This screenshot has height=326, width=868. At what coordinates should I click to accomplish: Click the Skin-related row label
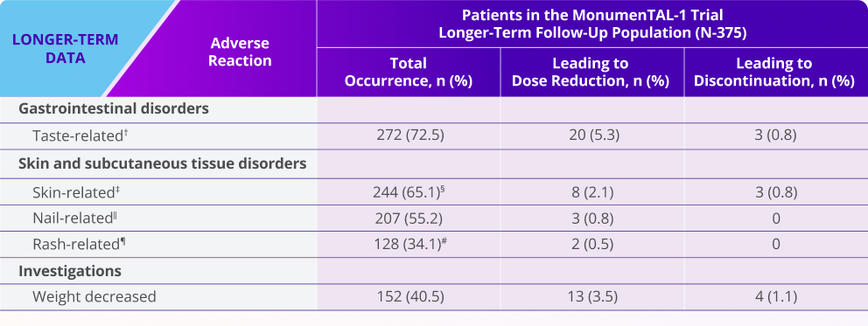[77, 191]
